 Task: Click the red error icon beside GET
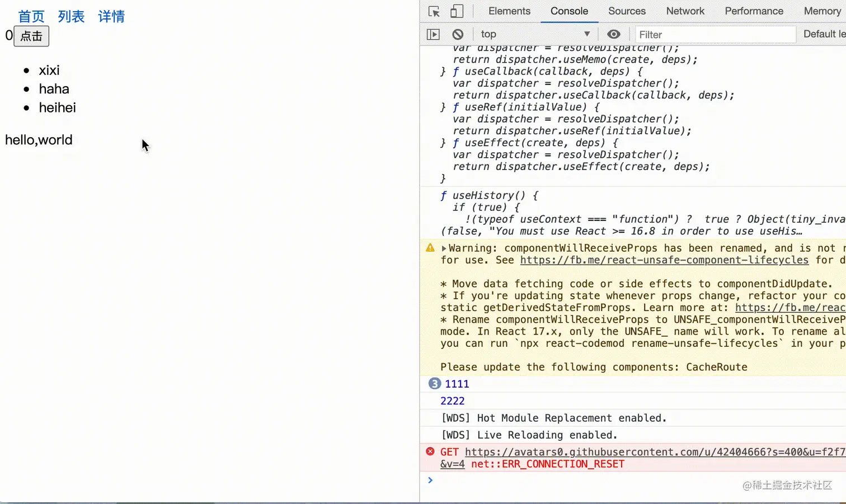pyautogui.click(x=430, y=451)
